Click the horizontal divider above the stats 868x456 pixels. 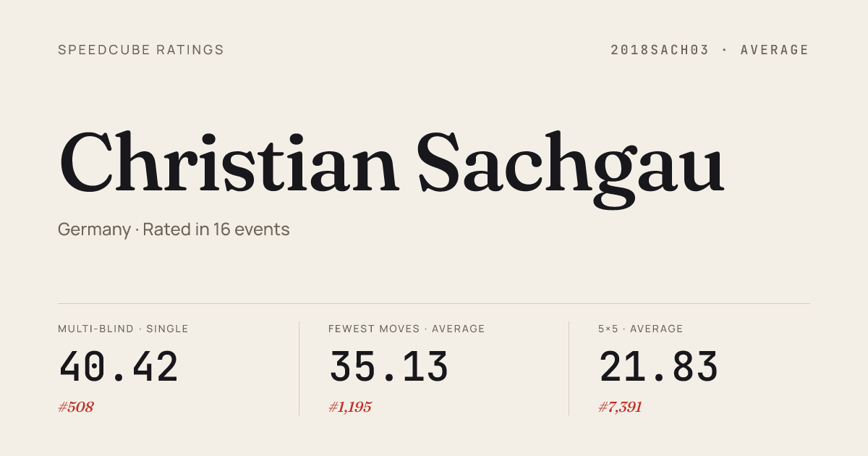[434, 303]
